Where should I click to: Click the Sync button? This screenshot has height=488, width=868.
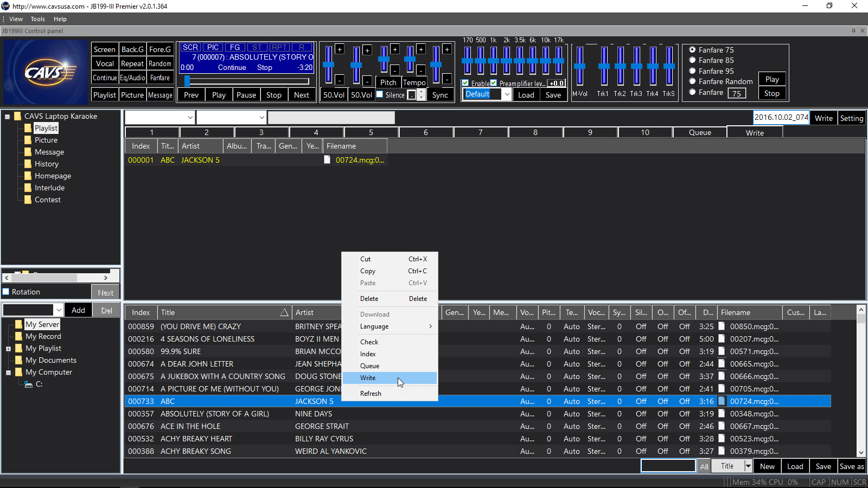point(440,95)
